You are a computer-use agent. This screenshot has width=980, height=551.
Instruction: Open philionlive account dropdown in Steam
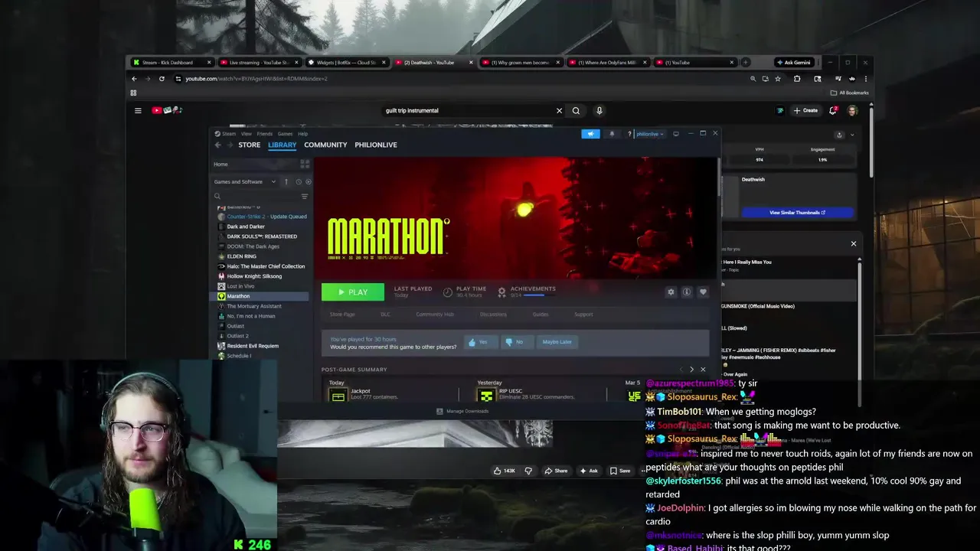click(649, 134)
